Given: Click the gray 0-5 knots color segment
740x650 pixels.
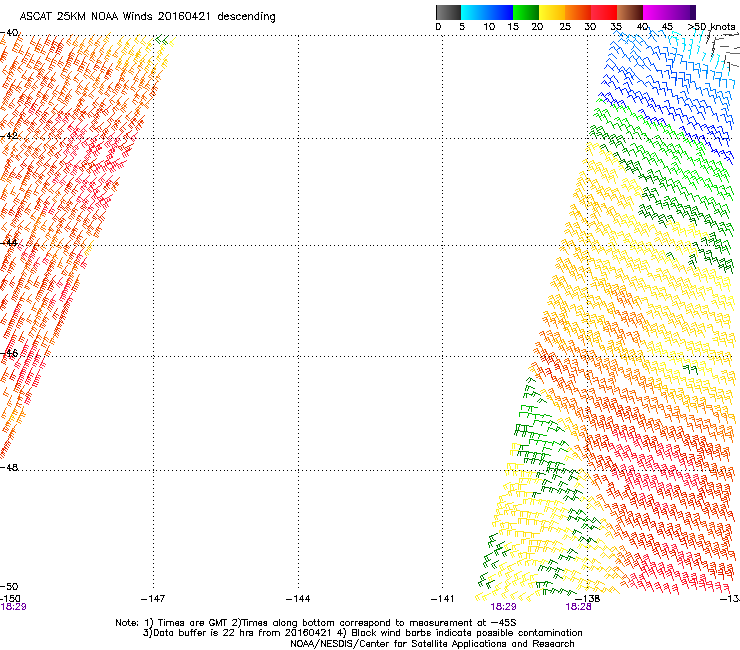Looking at the screenshot, I should [x=448, y=12].
